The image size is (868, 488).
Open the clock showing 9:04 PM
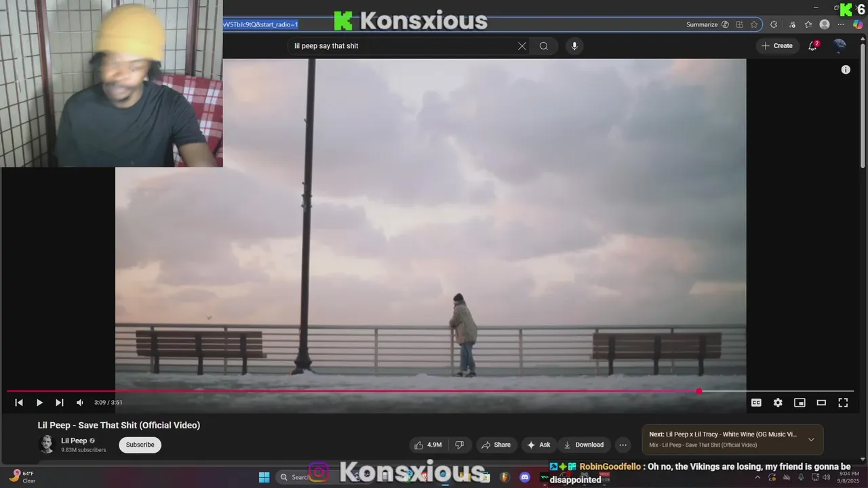click(x=849, y=477)
